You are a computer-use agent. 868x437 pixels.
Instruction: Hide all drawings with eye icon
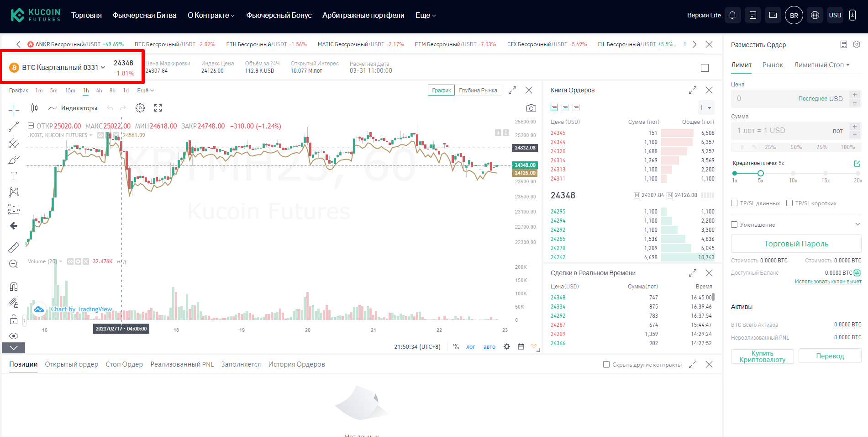pyautogui.click(x=14, y=336)
